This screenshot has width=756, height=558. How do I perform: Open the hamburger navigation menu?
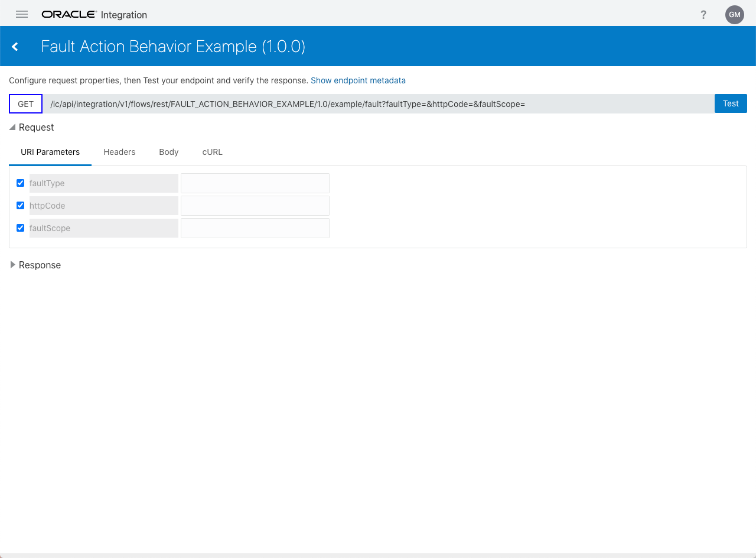coord(22,15)
